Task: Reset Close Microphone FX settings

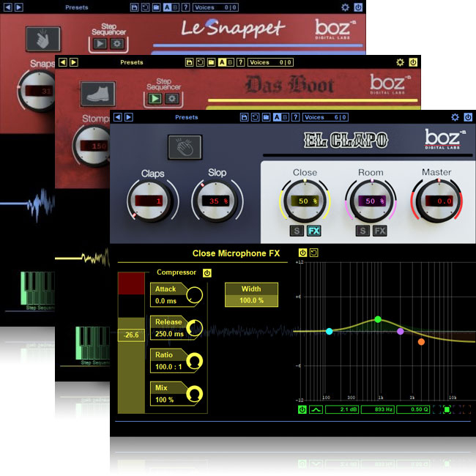Action: [314, 253]
